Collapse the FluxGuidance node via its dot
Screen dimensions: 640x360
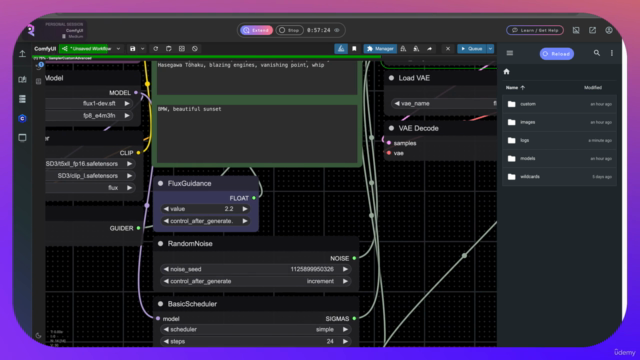160,183
